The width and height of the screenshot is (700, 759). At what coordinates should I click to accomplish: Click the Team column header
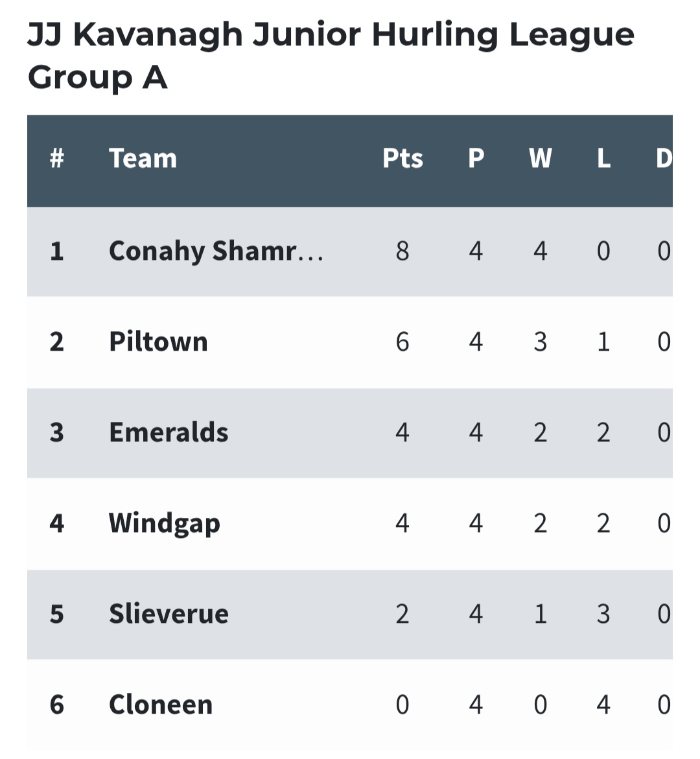[x=143, y=159]
